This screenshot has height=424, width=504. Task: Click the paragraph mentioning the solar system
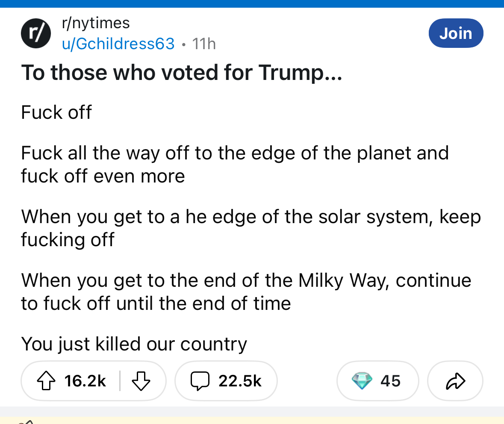[251, 228]
